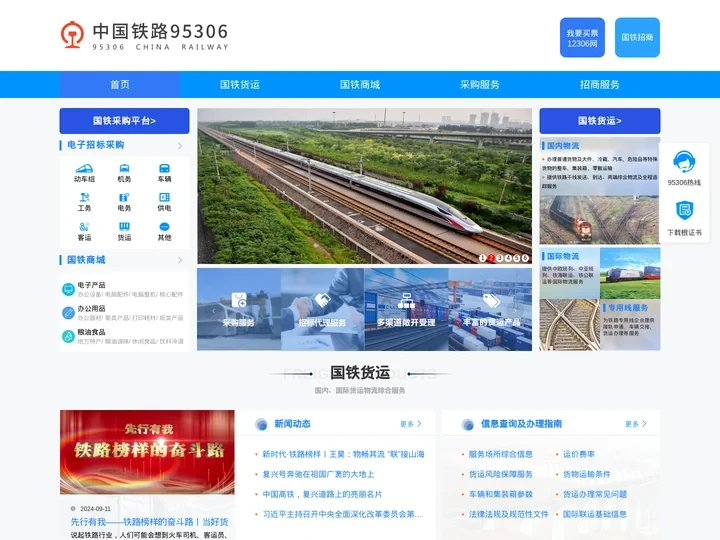
Task: Open the 铁路榜样的奋斗路 red banner
Action: (x=147, y=452)
